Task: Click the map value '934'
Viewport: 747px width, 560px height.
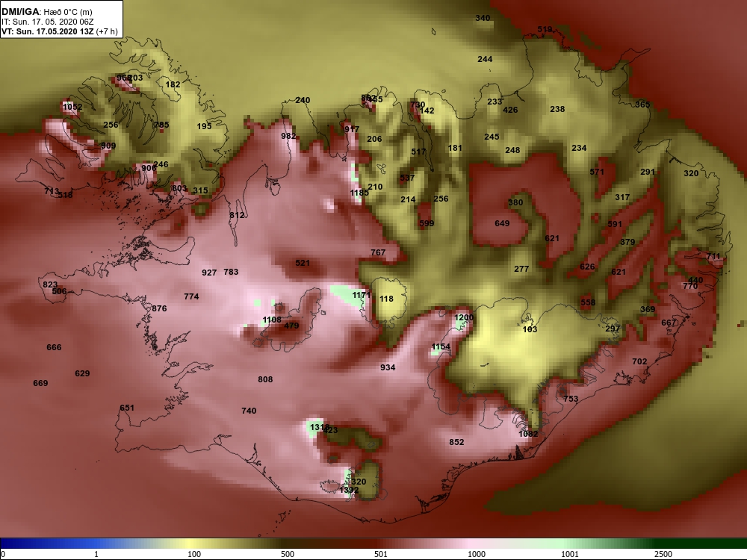Action: [x=388, y=367]
